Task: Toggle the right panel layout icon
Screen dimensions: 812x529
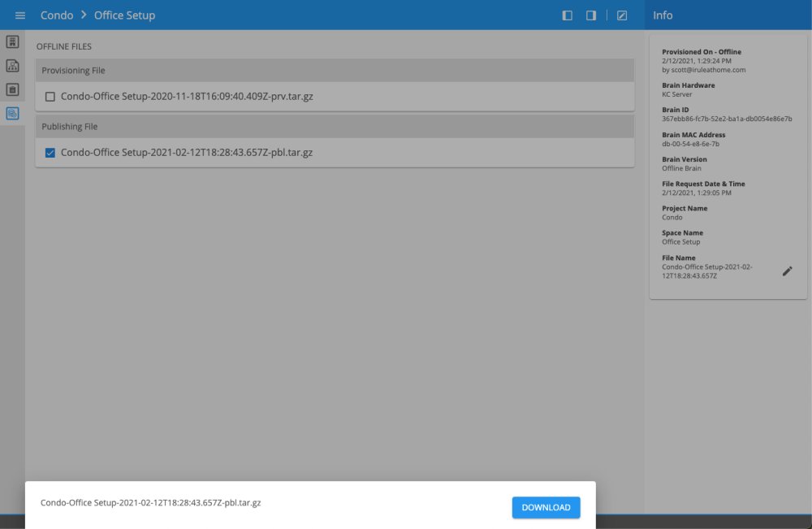Action: click(591, 15)
